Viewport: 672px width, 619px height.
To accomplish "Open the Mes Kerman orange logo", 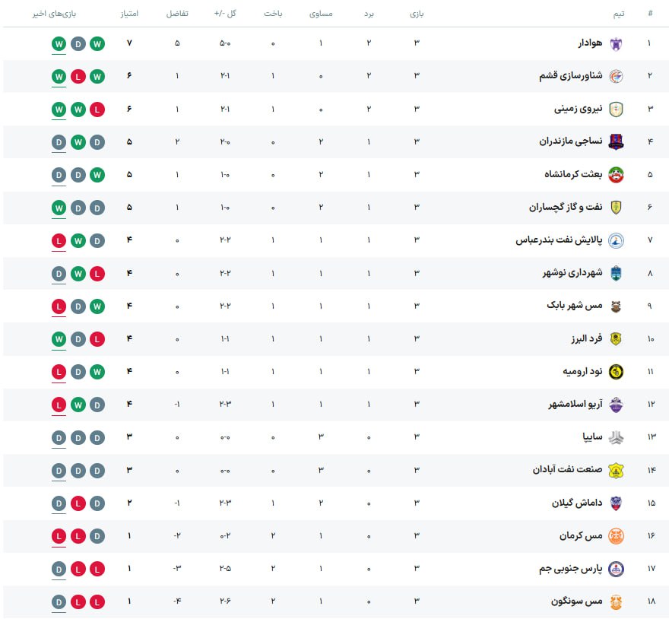I will [616, 536].
